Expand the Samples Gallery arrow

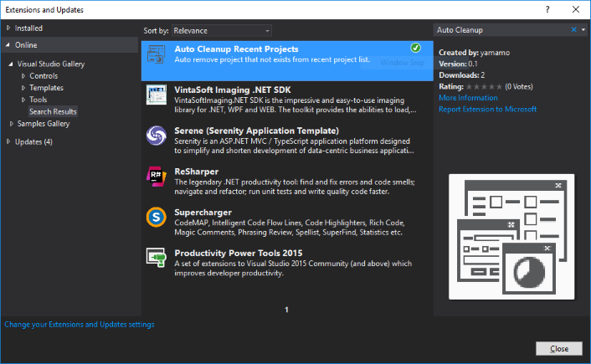point(12,124)
